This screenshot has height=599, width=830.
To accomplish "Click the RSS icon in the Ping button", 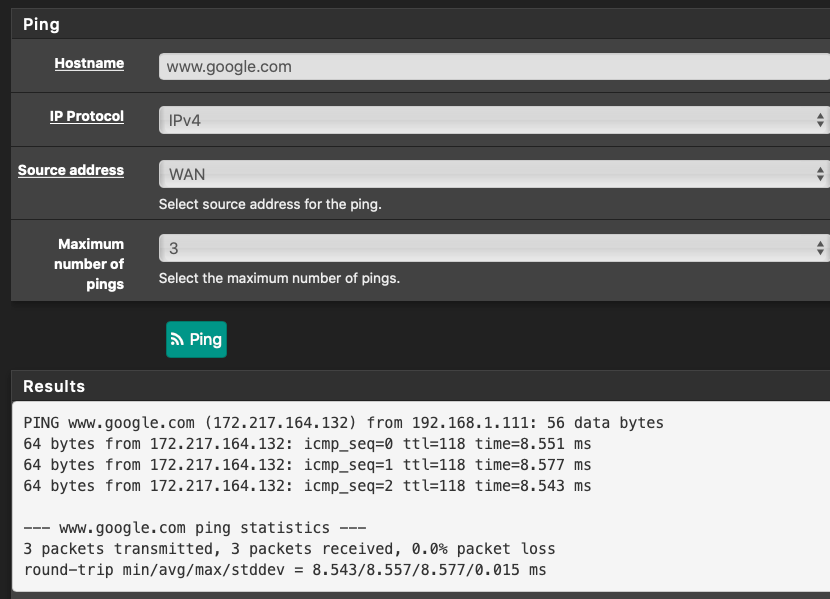I will 177,339.
